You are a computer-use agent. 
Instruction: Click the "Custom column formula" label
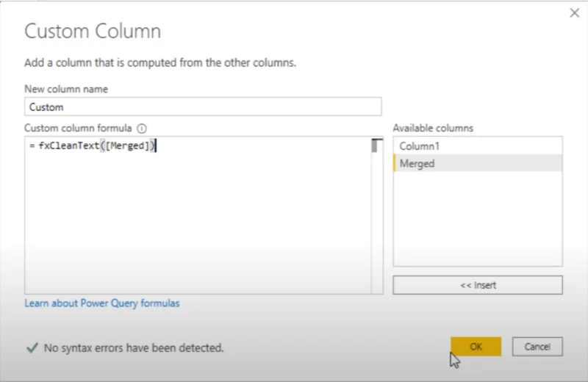pos(78,129)
